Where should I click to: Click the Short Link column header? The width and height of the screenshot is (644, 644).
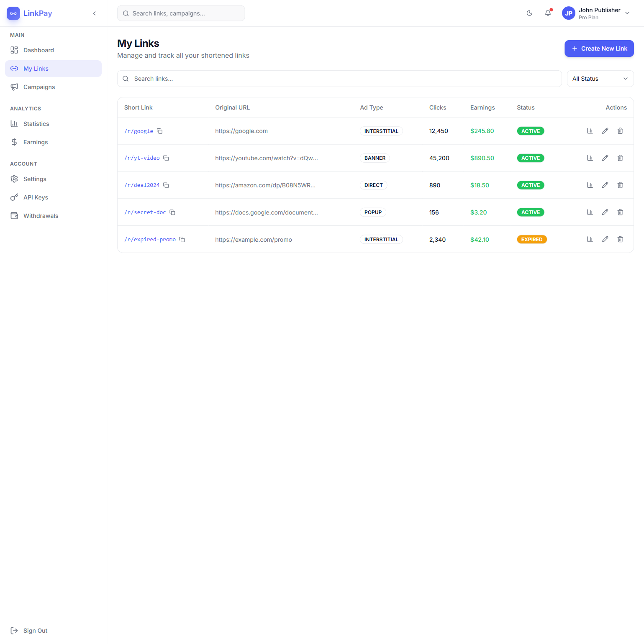tap(138, 107)
